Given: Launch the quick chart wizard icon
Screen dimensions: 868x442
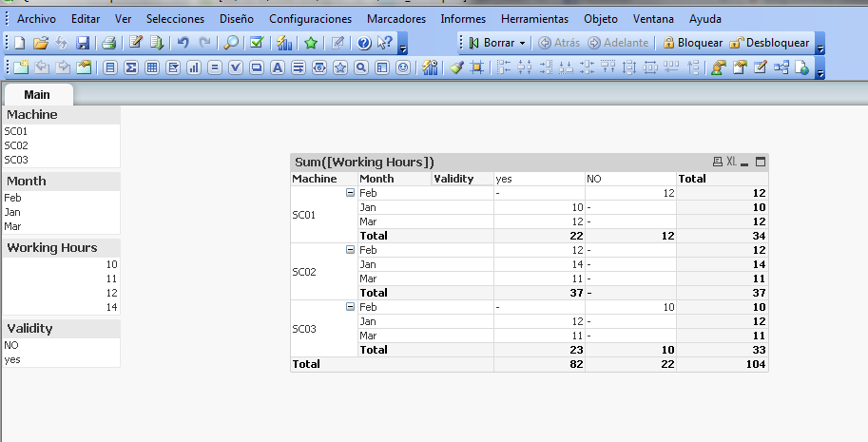Looking at the screenshot, I should click(x=284, y=43).
